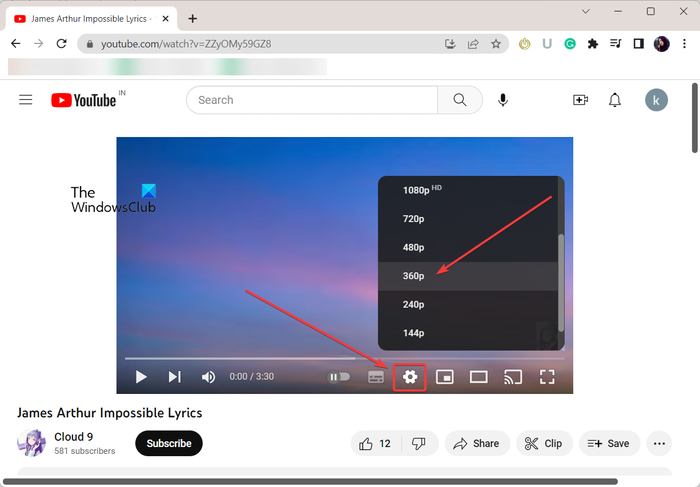Click the search magnifier button
This screenshot has height=487, width=700.
point(460,100)
